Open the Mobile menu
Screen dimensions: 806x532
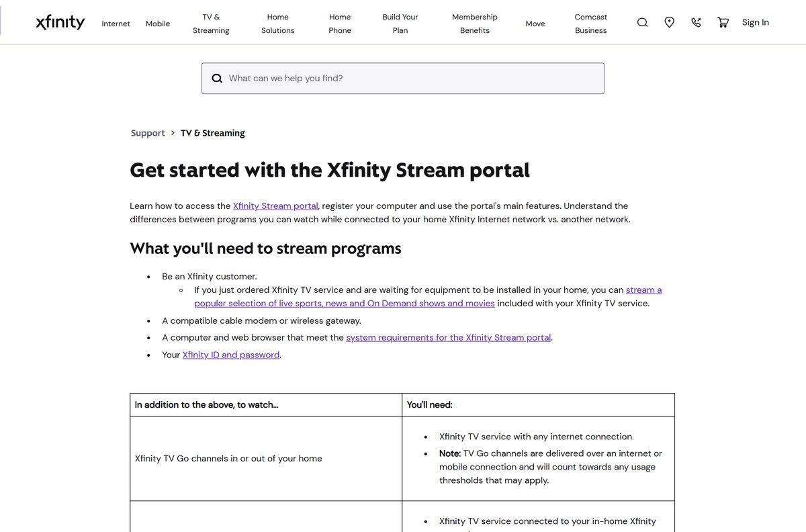click(x=158, y=24)
